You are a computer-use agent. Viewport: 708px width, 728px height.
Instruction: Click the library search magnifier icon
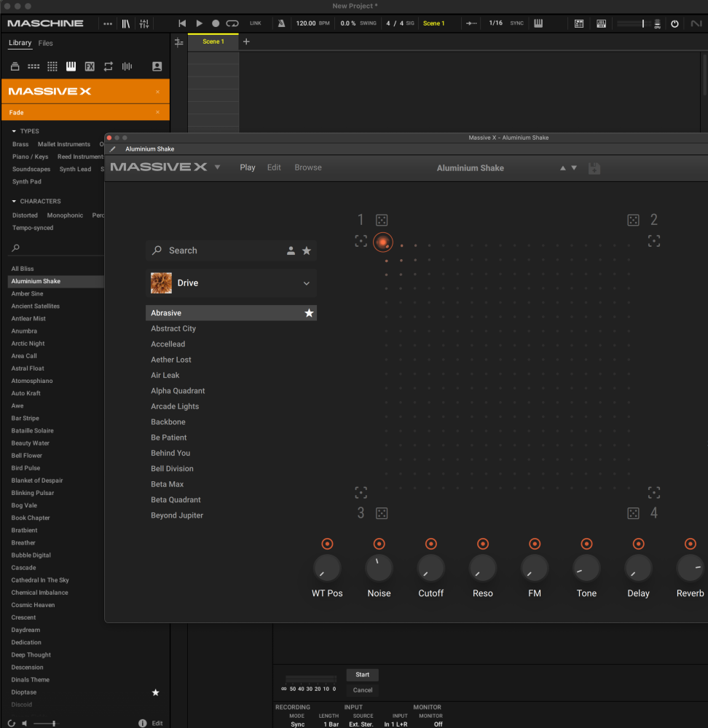16,248
